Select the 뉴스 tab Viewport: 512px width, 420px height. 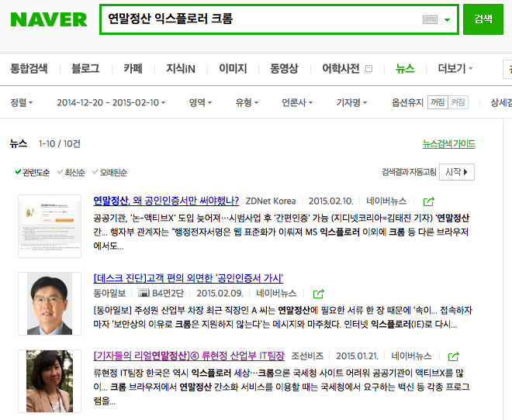pos(405,68)
